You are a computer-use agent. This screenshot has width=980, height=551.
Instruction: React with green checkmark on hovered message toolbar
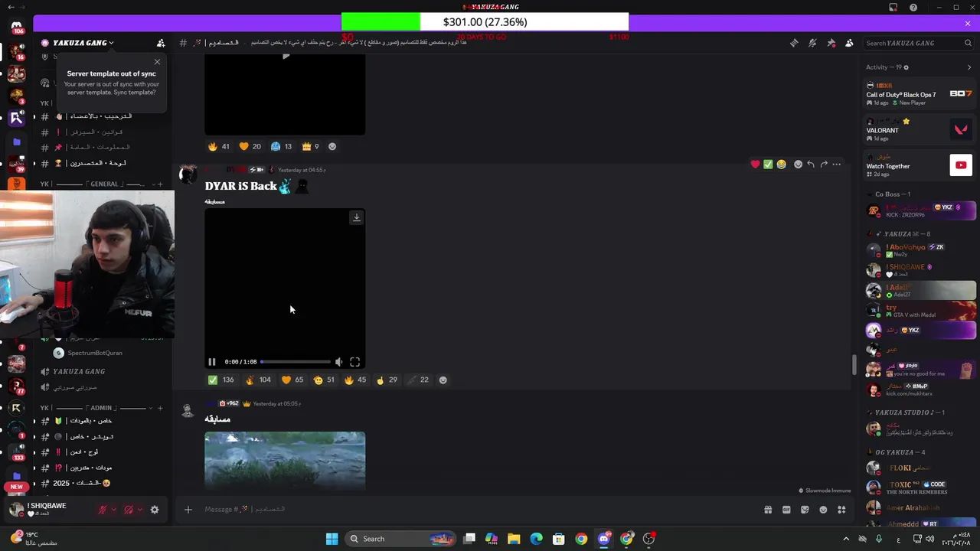click(x=768, y=164)
